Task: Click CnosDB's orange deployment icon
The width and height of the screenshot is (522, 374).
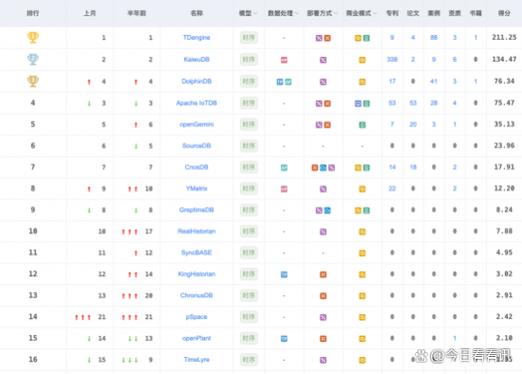Action: 315,168
